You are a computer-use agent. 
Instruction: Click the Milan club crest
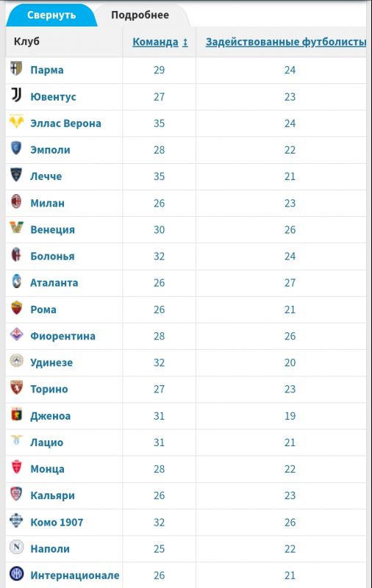(16, 201)
